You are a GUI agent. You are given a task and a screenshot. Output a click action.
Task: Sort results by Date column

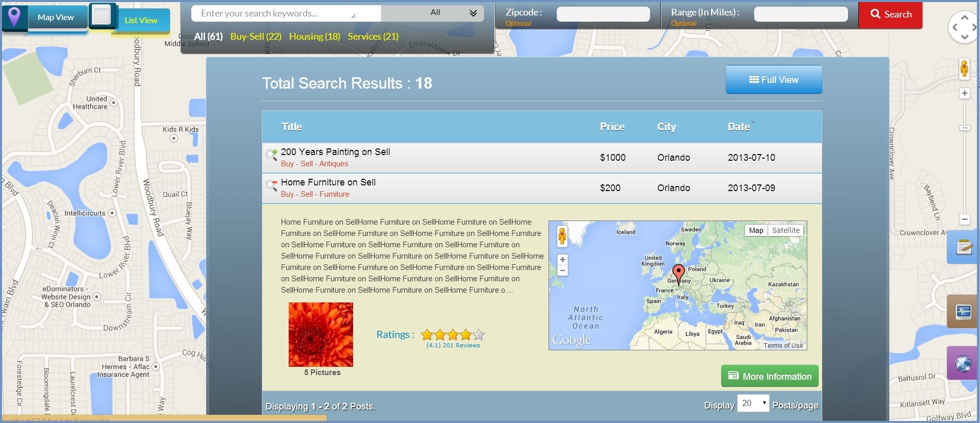(x=739, y=127)
